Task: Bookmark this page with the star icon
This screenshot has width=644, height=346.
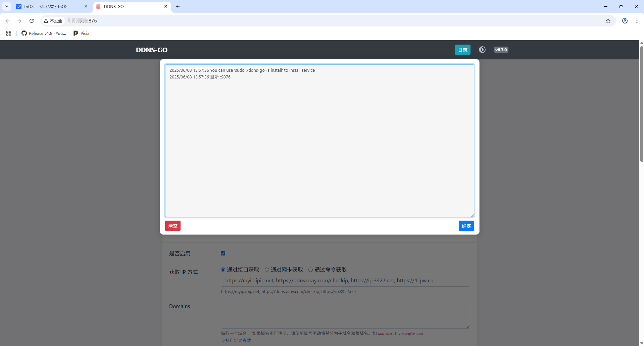Action: point(608,21)
